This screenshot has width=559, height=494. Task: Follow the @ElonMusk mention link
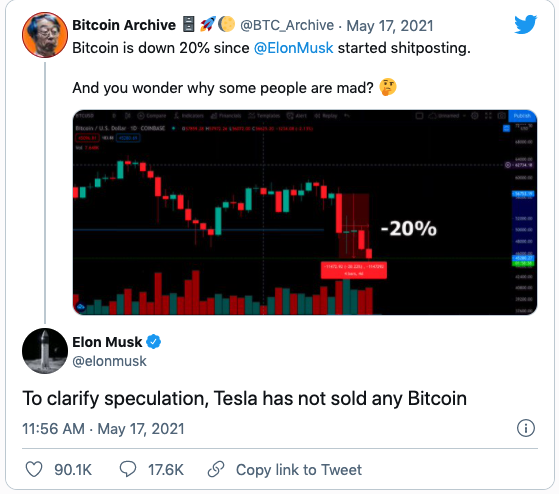(x=293, y=48)
